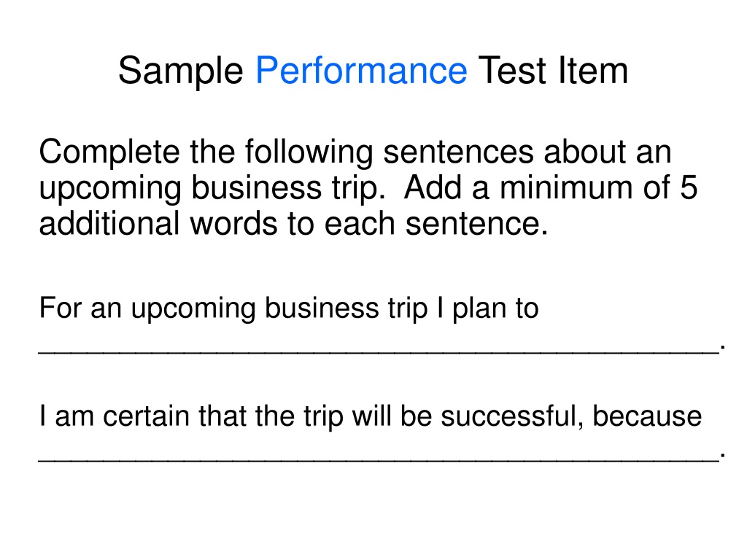This screenshot has height=560, width=747.
Task: Click the instruction line starting 'Complete the following'
Action: (355, 152)
